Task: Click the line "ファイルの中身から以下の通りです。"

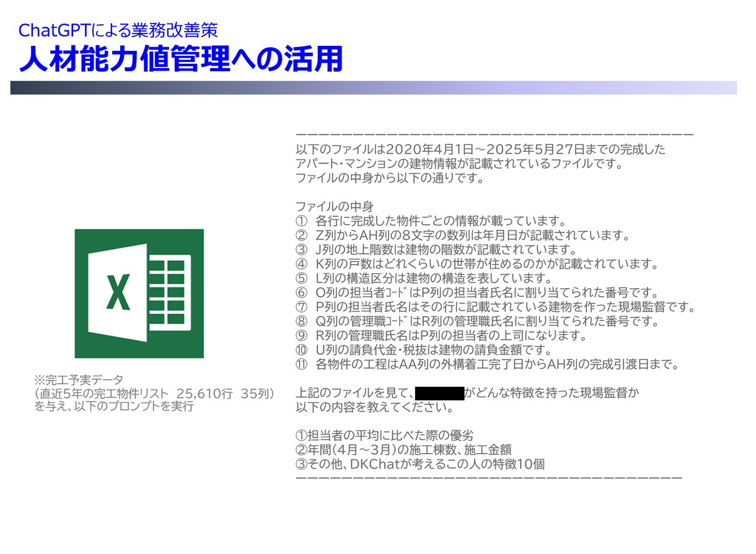Action: (389, 178)
